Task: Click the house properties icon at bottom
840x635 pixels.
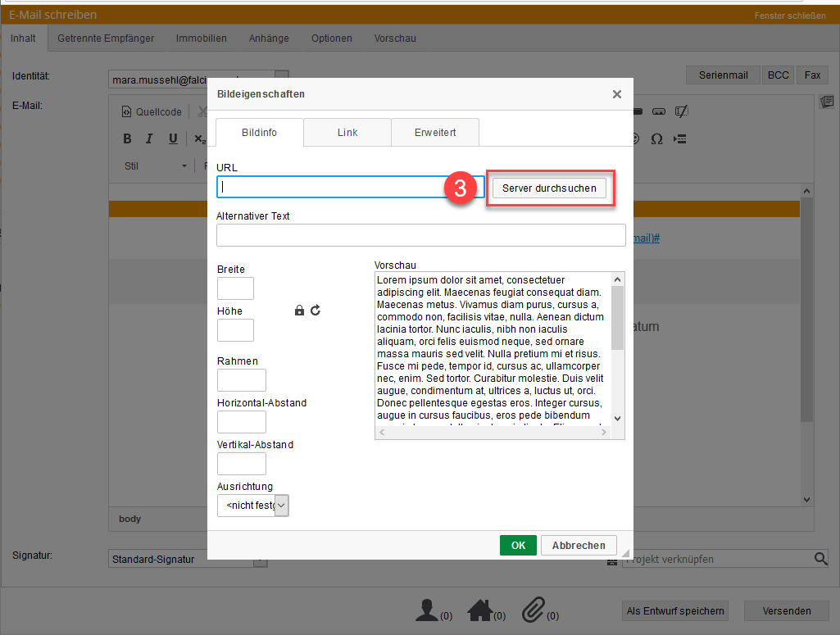Action: coord(479,610)
